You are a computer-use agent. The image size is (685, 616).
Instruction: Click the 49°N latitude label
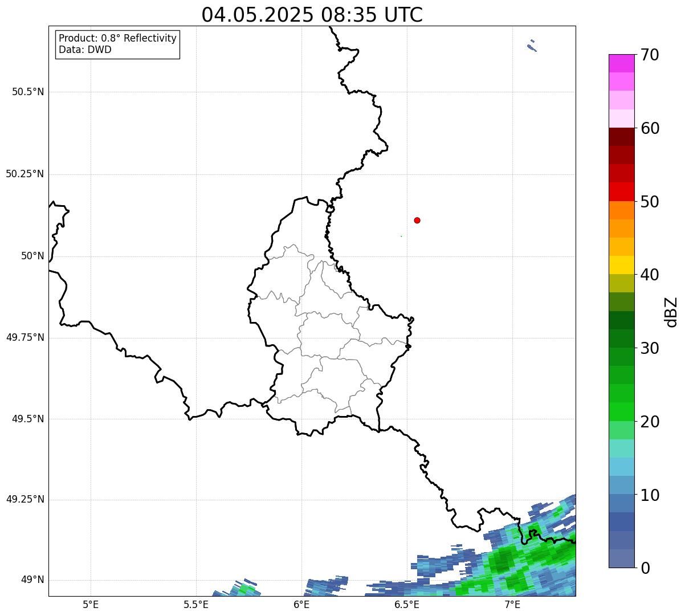click(32, 580)
